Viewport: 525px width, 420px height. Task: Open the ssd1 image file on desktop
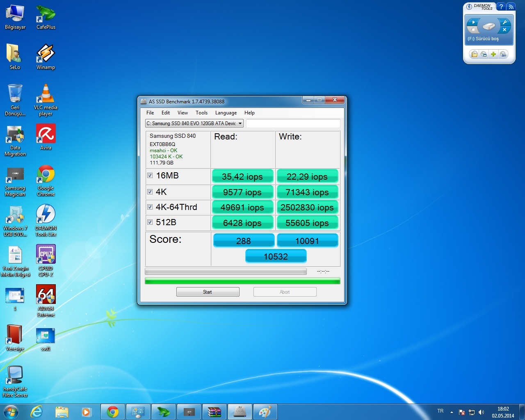pos(46,339)
